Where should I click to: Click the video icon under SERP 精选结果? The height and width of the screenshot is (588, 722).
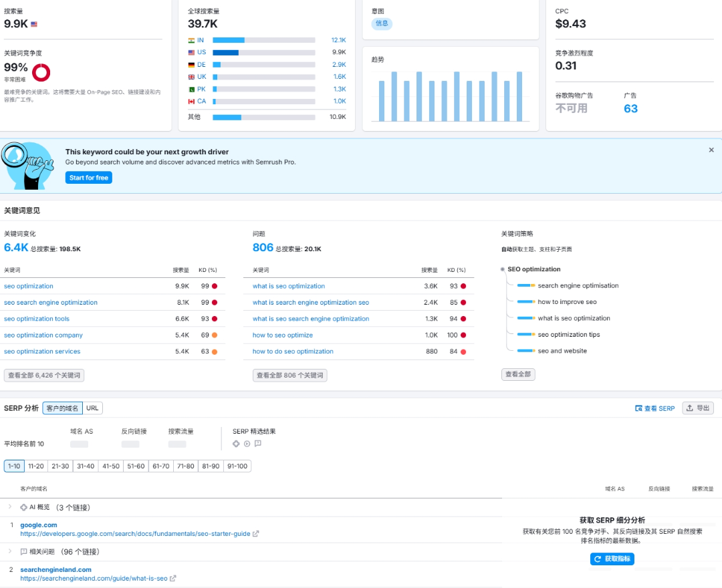point(246,442)
